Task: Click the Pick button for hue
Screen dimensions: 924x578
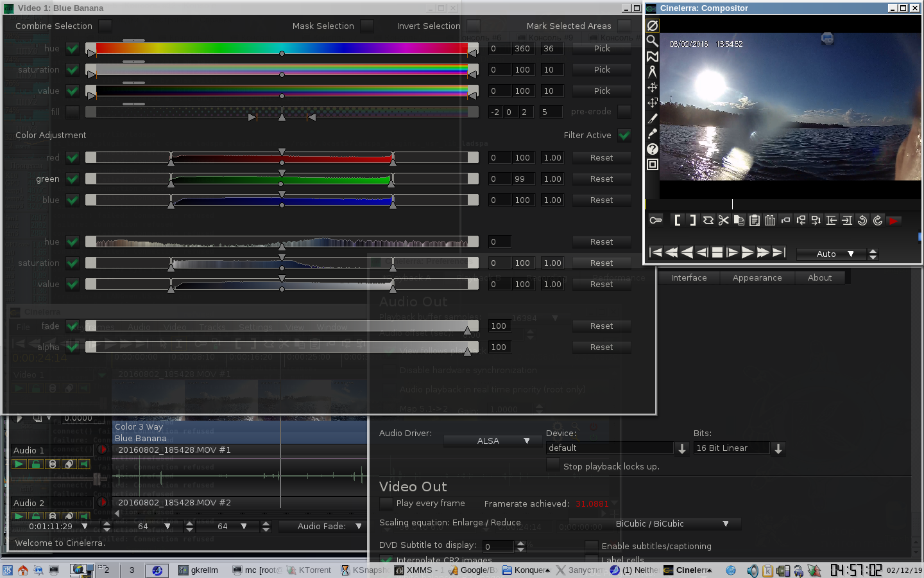Action: (602, 49)
